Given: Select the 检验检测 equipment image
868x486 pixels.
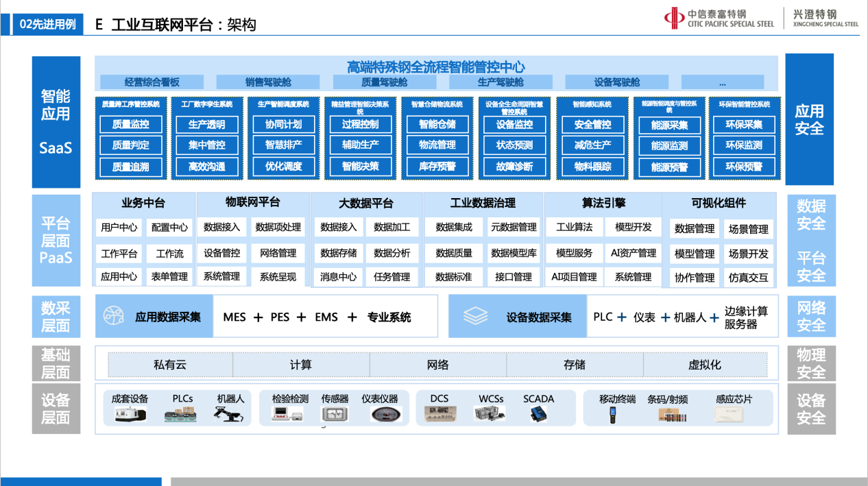Looking at the screenshot, I should pyautogui.click(x=288, y=414).
